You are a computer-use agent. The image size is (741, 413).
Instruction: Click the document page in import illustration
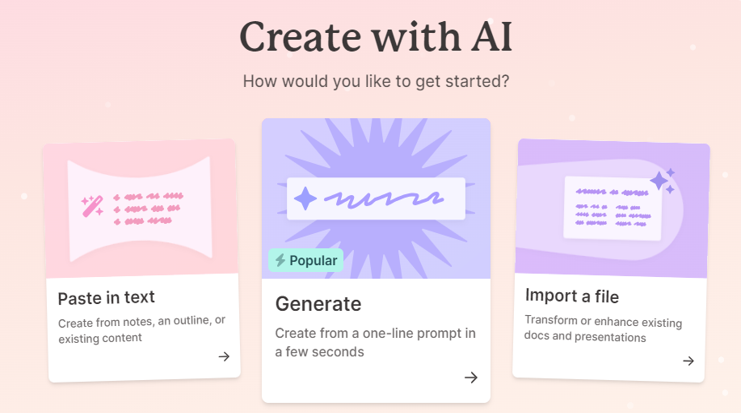tap(612, 208)
